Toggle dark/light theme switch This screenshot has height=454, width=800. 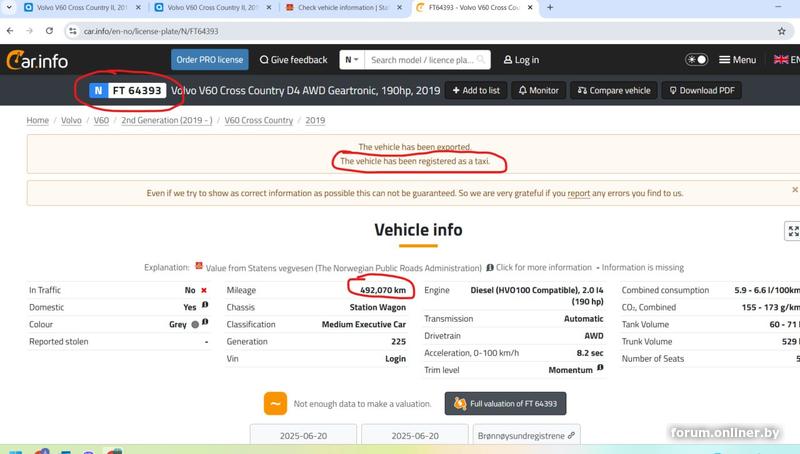(x=696, y=60)
